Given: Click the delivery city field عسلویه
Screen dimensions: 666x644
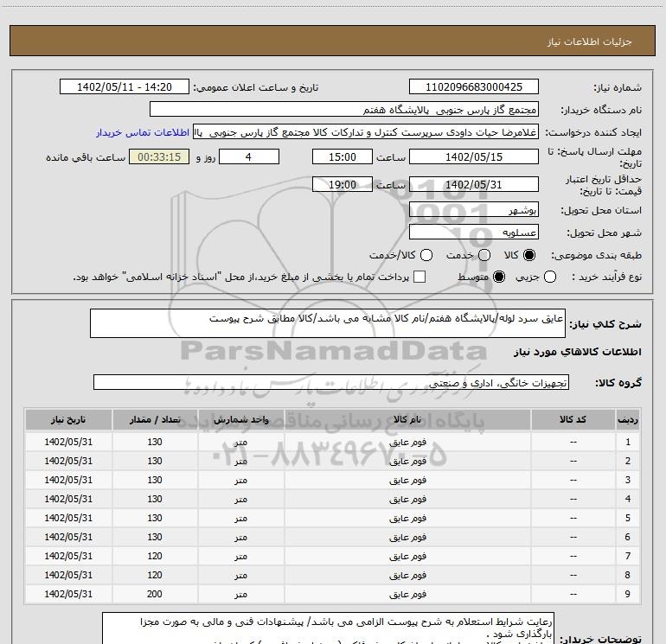Looking at the screenshot, I should click(x=474, y=233).
